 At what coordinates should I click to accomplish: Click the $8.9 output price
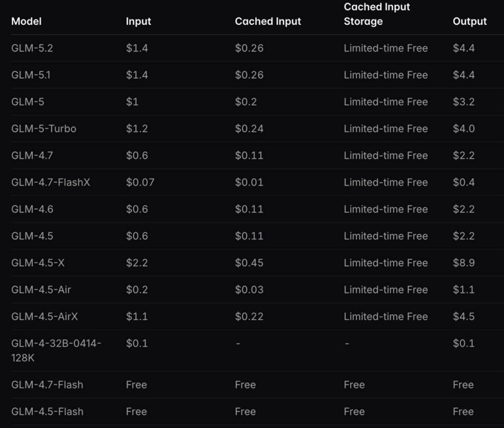coord(463,263)
